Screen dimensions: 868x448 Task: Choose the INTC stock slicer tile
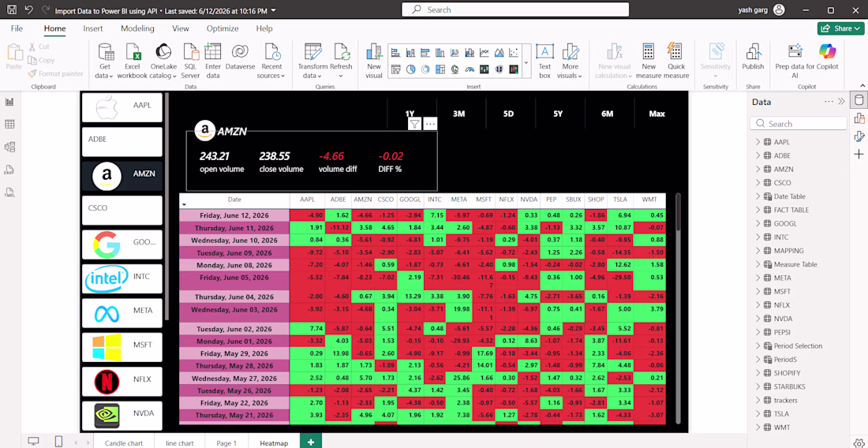pos(122,278)
